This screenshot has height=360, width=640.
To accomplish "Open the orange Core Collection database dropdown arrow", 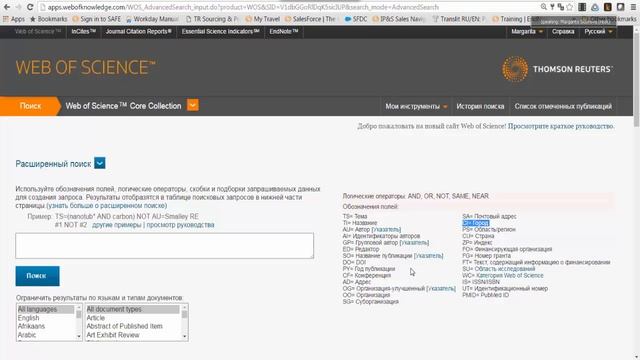I will click(x=193, y=105).
